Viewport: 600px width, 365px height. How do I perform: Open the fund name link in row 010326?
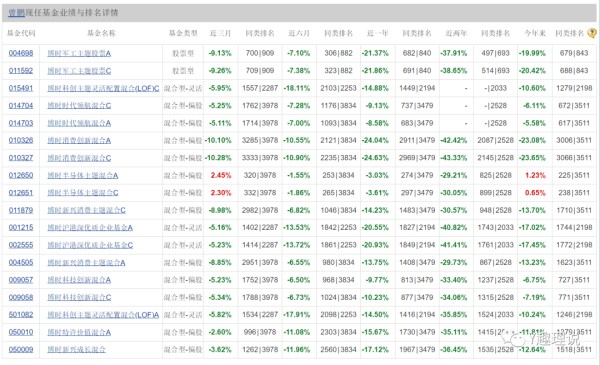(79, 140)
